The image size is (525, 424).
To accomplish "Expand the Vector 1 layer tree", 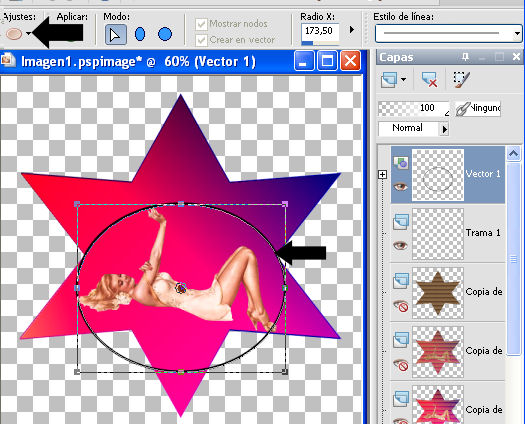I will click(x=382, y=174).
